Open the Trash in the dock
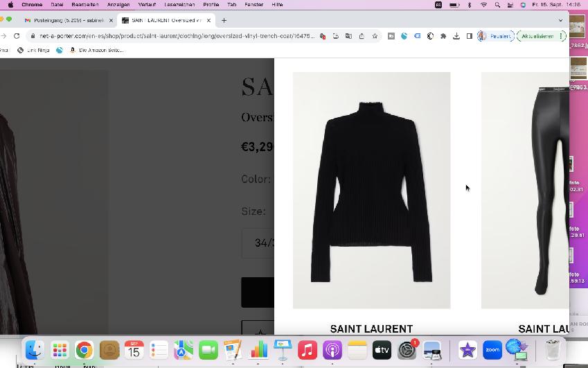This screenshot has width=588, height=368. 553,349
